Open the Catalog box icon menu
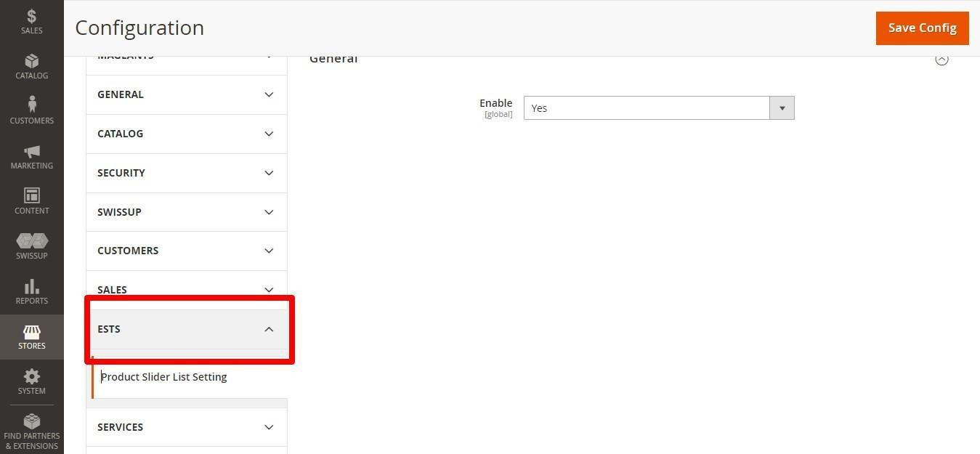The height and width of the screenshot is (454, 980). click(x=31, y=66)
